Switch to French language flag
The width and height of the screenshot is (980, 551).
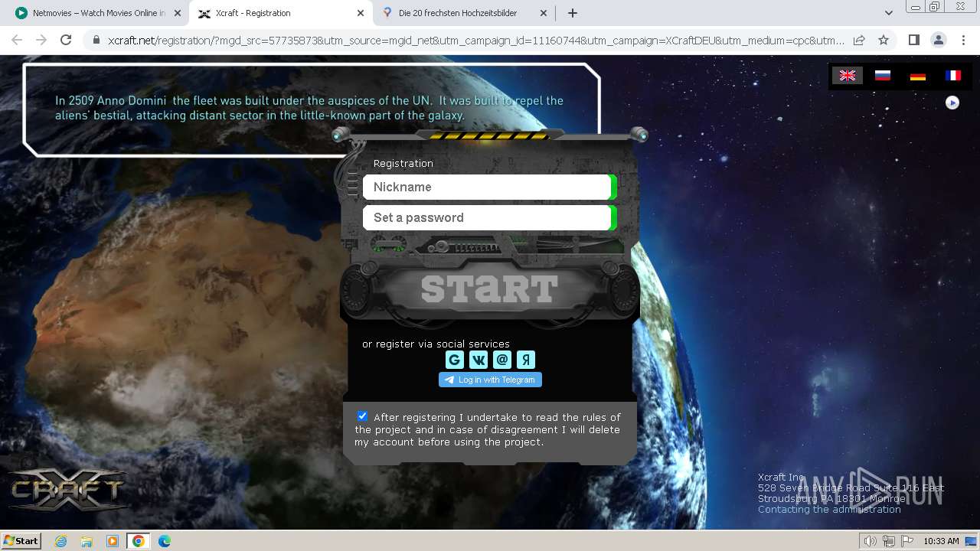(x=953, y=75)
